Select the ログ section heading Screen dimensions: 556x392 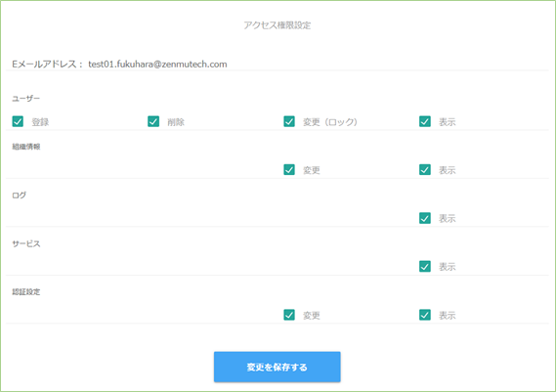pos(20,196)
